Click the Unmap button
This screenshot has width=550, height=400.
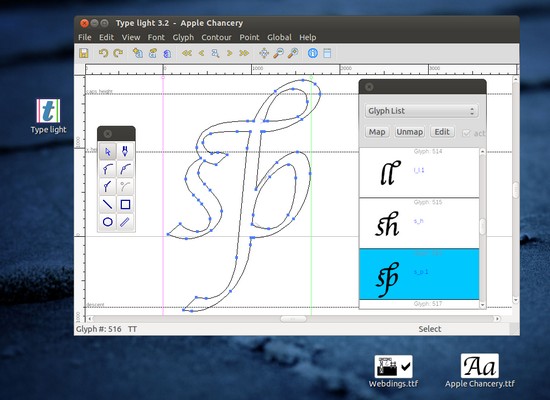(409, 132)
